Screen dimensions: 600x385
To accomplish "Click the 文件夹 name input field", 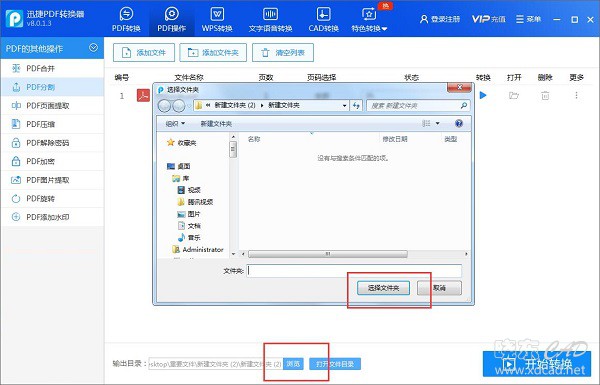I will (x=354, y=271).
